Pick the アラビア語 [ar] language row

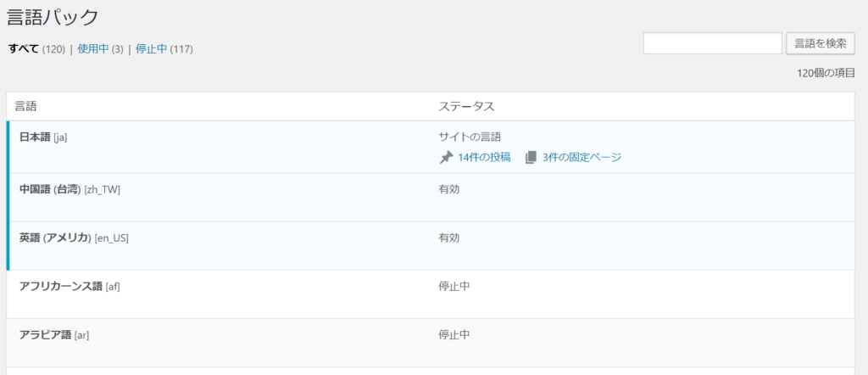[54, 334]
